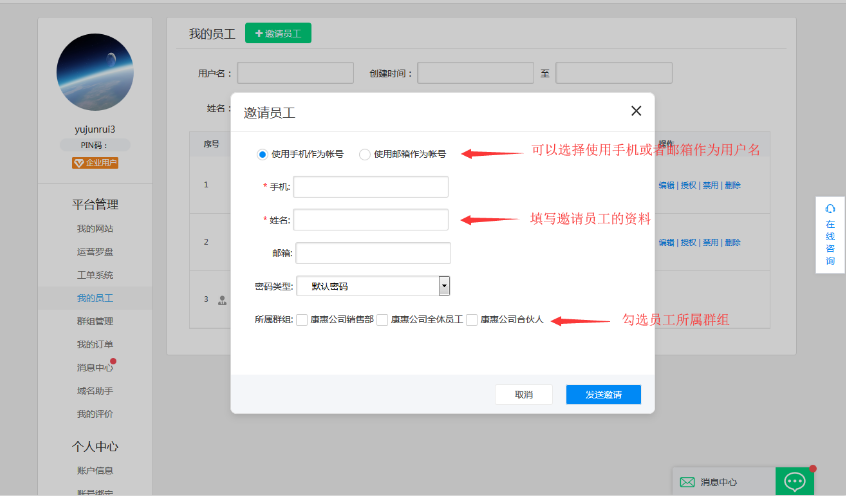Click into the 邮箱 input field
The image size is (846, 496).
pos(373,253)
